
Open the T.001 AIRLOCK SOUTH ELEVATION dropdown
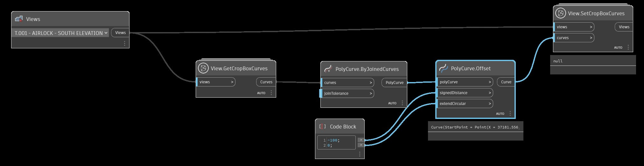[x=60, y=33]
